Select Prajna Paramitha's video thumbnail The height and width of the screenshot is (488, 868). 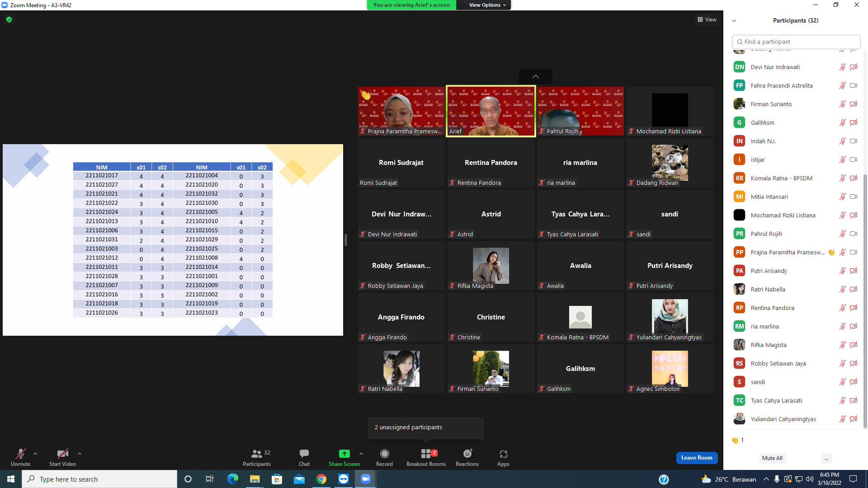click(x=401, y=111)
